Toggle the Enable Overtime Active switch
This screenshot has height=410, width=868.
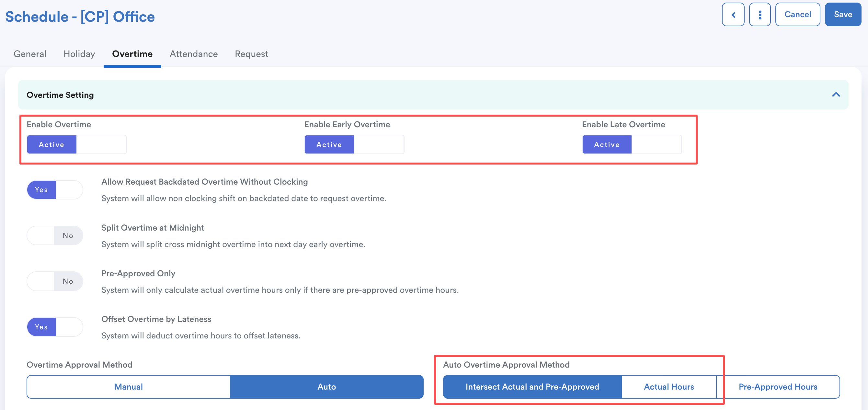coord(76,144)
